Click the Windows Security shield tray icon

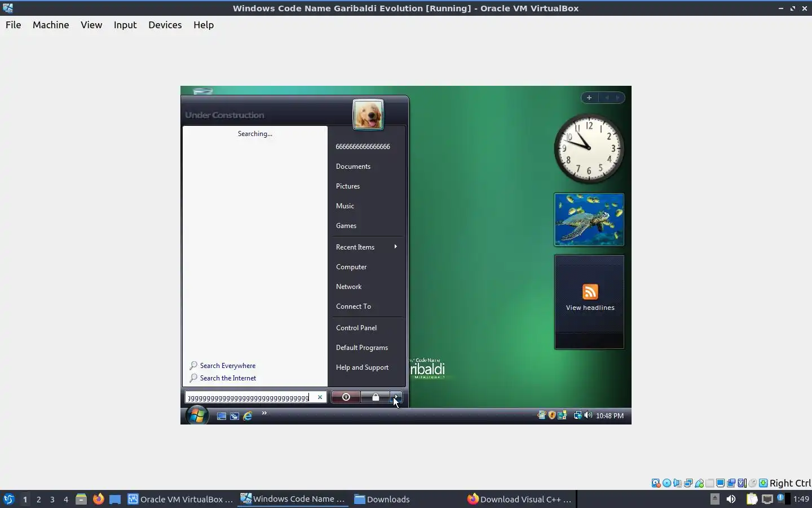point(552,415)
